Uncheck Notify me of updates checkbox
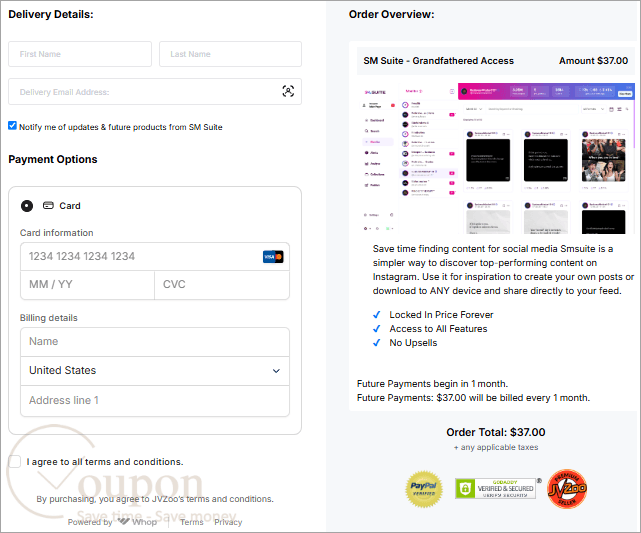 tap(13, 126)
